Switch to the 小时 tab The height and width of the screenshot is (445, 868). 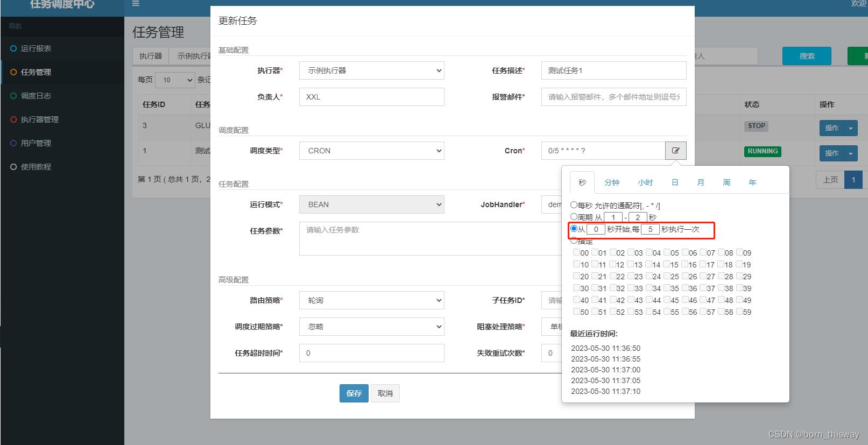coord(645,182)
